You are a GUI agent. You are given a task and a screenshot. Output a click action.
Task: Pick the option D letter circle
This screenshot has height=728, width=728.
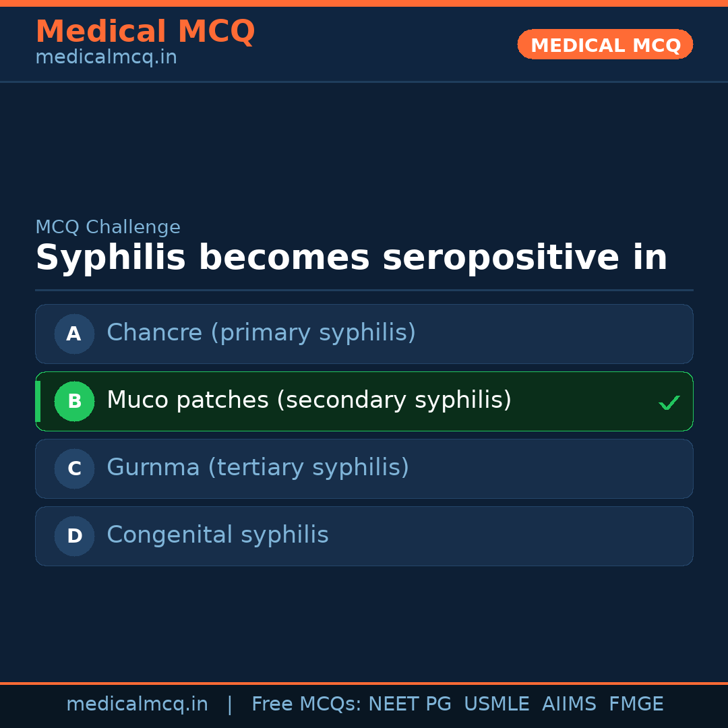click(x=74, y=536)
